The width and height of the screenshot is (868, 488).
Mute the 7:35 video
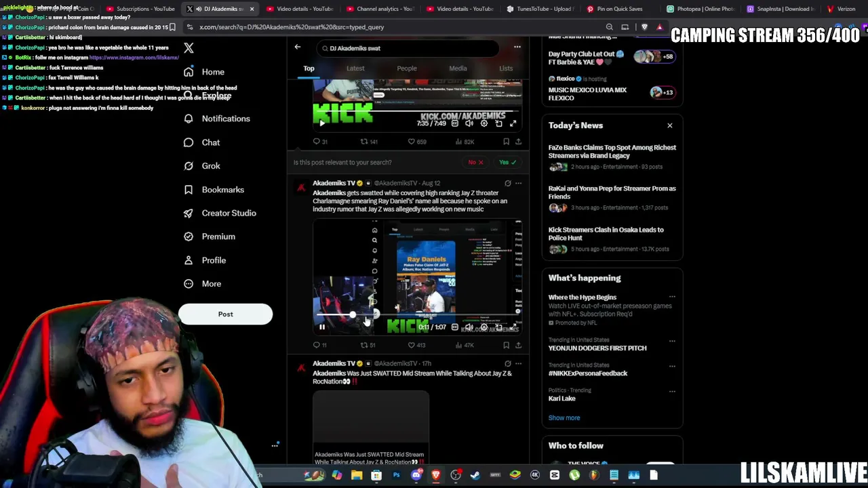pyautogui.click(x=469, y=123)
